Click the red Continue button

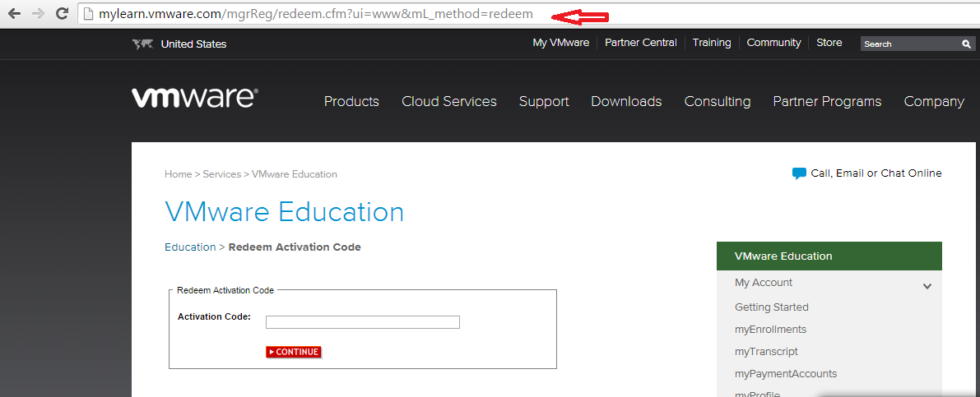click(294, 352)
